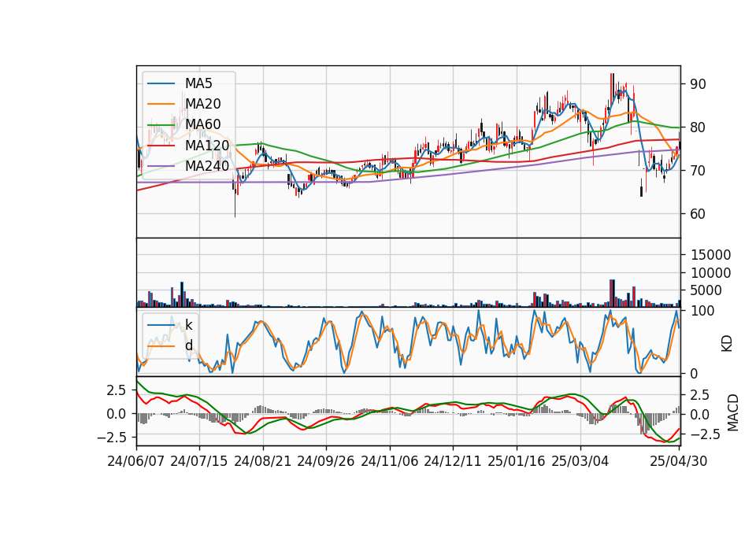This screenshot has width=756, height=543.
Task: Click the 24/09/26 date label
Action: click(326, 461)
